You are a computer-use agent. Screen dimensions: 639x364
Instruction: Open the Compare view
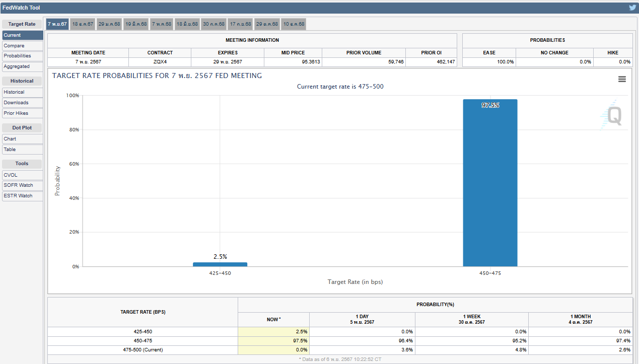pos(23,46)
